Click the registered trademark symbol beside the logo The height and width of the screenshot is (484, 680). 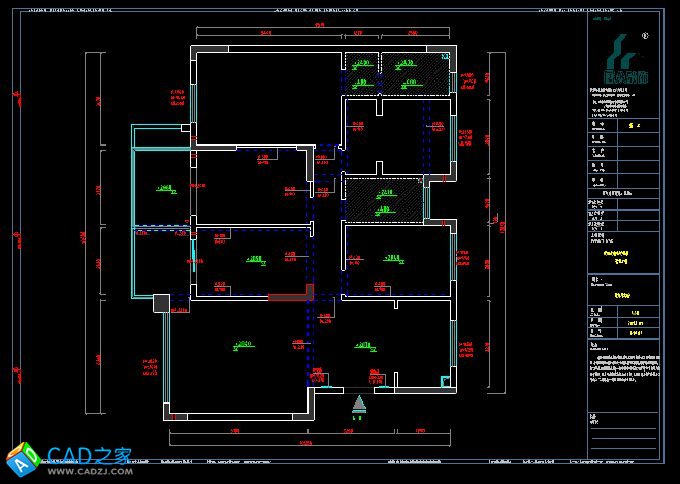(x=645, y=35)
